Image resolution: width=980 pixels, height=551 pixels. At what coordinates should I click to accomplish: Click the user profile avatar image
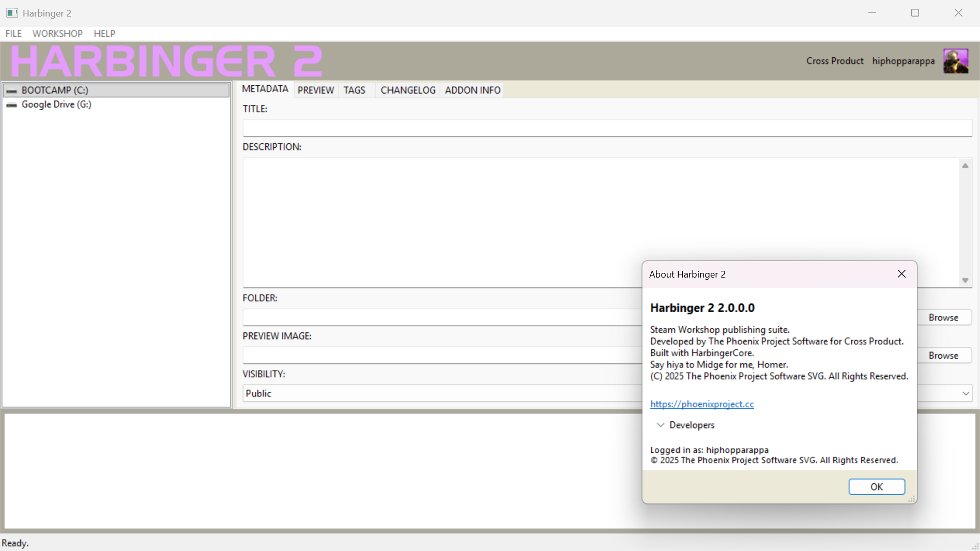point(956,61)
